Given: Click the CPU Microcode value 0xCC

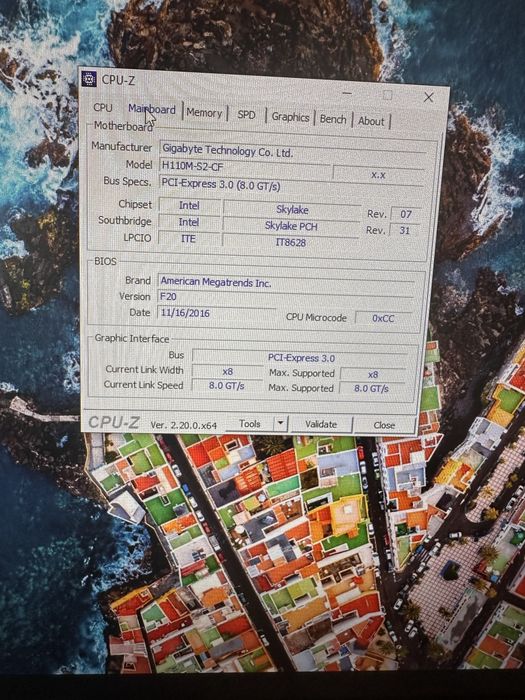Looking at the screenshot, I should 383,318.
